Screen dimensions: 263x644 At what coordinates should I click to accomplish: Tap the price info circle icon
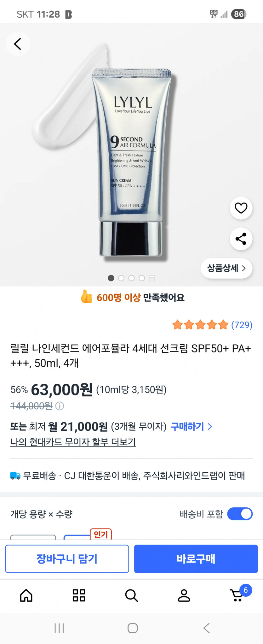click(x=60, y=406)
